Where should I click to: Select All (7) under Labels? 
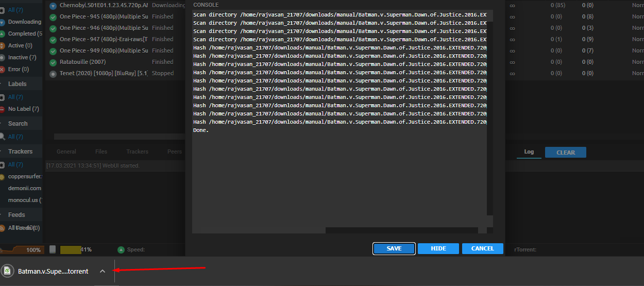click(x=15, y=97)
